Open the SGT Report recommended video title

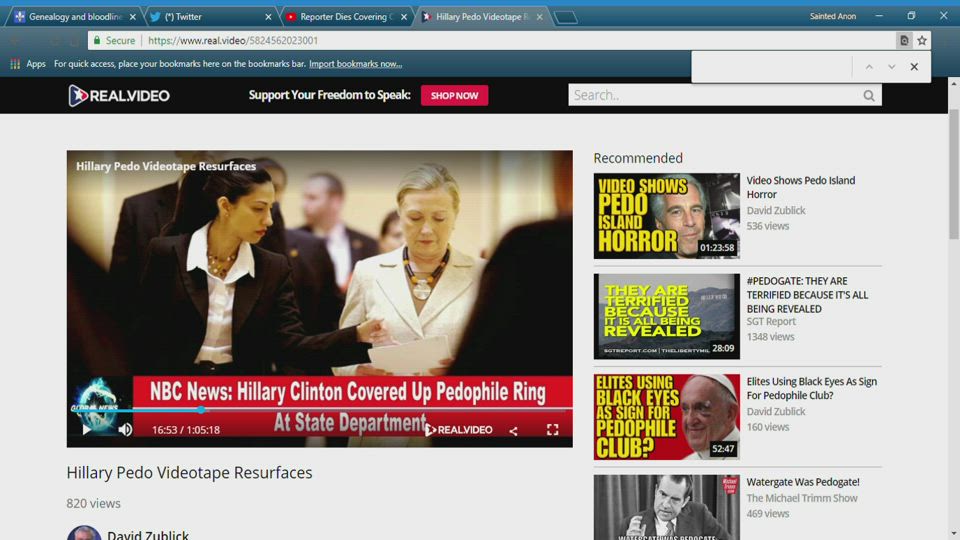[x=807, y=295]
